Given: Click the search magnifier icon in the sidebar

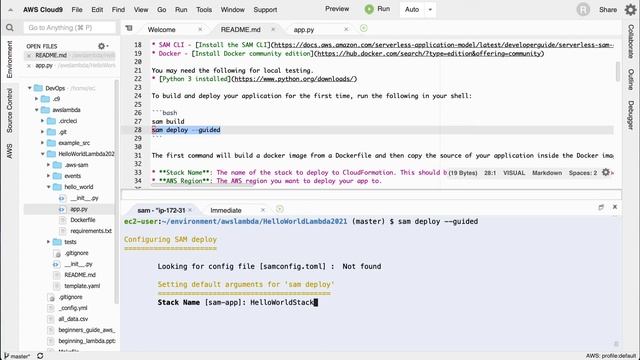Looking at the screenshot, I should click(x=10, y=28).
